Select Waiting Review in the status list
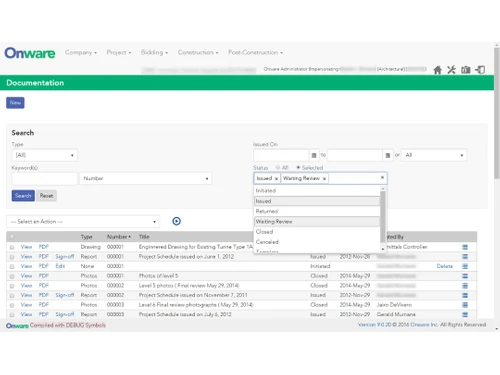Screen dimensions: 500x375 click(317, 221)
